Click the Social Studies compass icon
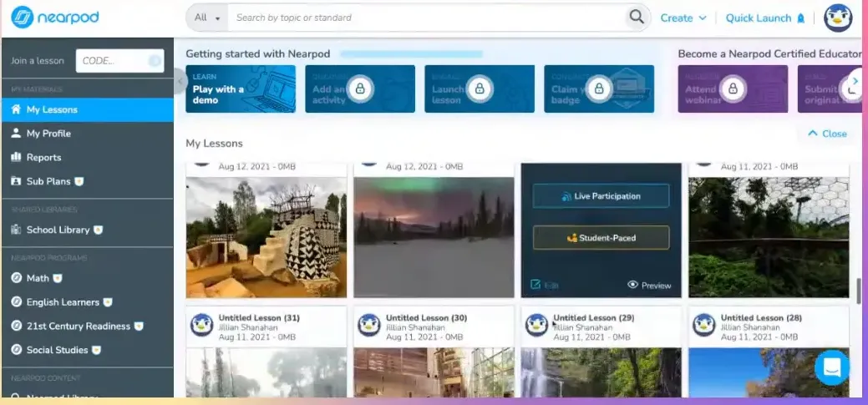This screenshot has width=868, height=405. (17, 350)
